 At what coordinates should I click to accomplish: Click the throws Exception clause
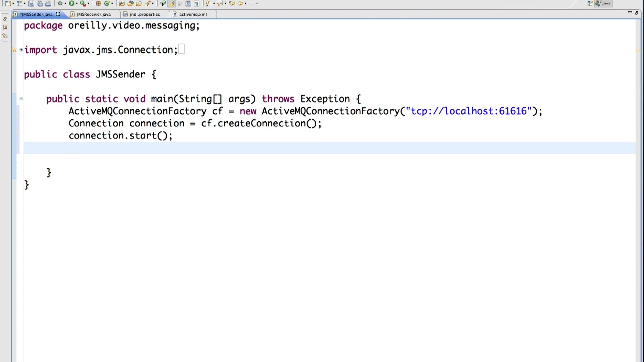click(x=306, y=99)
